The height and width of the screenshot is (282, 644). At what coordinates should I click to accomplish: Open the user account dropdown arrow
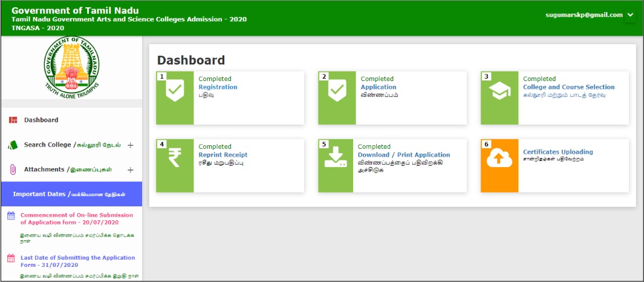tap(631, 15)
